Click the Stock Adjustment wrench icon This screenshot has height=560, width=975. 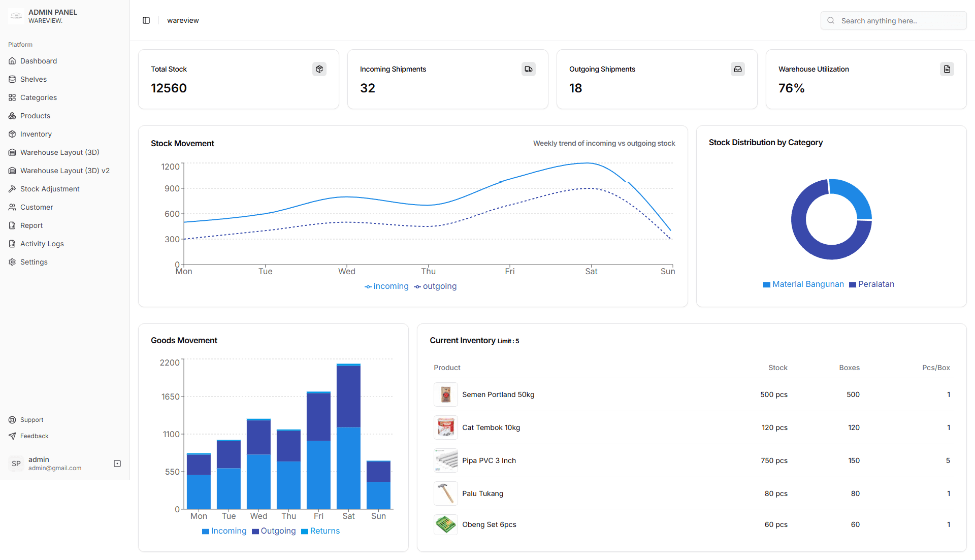tap(12, 189)
